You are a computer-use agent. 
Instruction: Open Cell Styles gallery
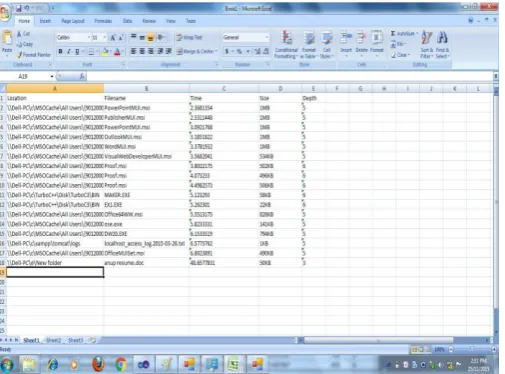click(327, 44)
